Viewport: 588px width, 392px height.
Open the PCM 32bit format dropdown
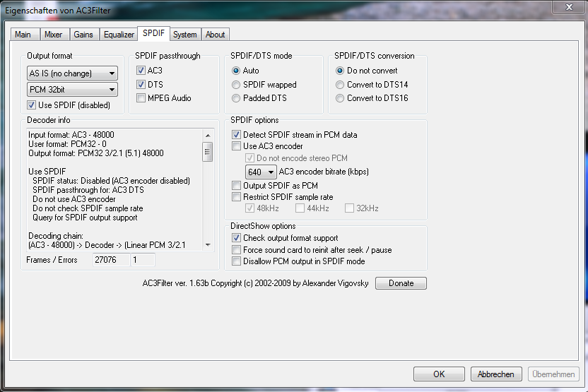[72, 90]
